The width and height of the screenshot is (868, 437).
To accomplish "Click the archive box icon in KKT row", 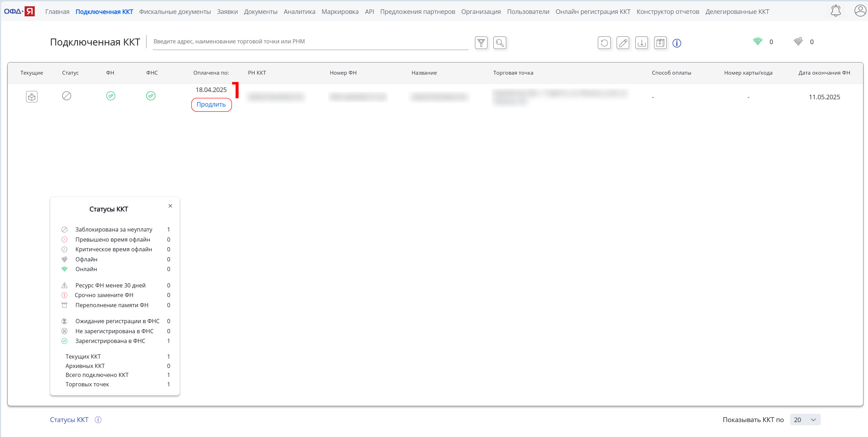I will pos(32,96).
